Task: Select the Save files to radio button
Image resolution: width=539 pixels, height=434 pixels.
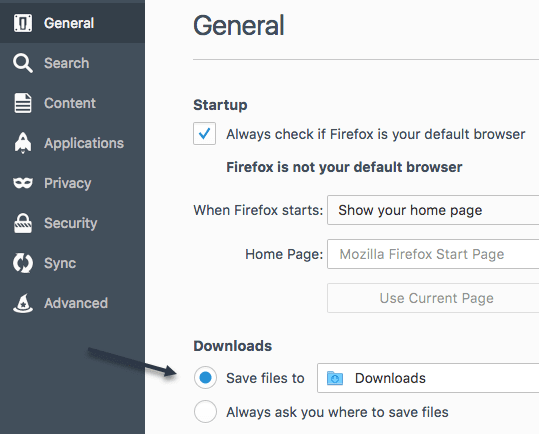Action: click(205, 378)
